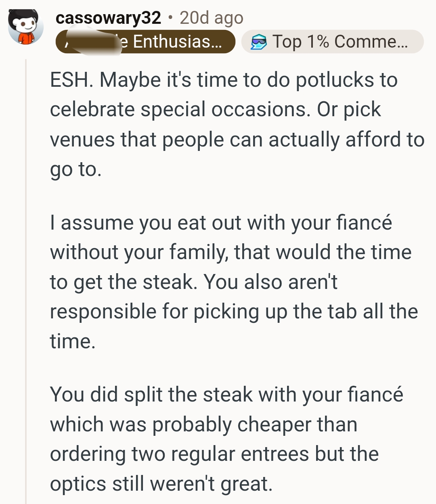Click the word "potlucks" in the comment
The width and height of the screenshot is (436, 504).
pos(335,80)
